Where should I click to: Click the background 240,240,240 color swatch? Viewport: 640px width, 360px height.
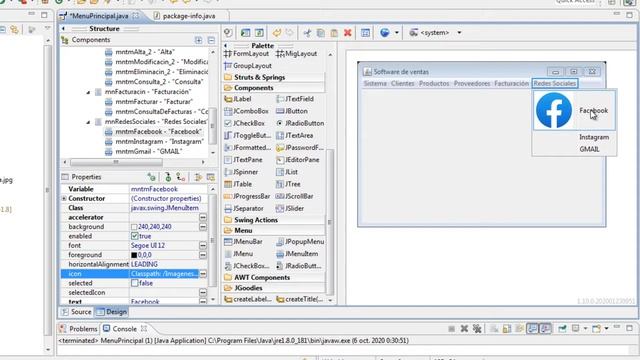(x=134, y=227)
